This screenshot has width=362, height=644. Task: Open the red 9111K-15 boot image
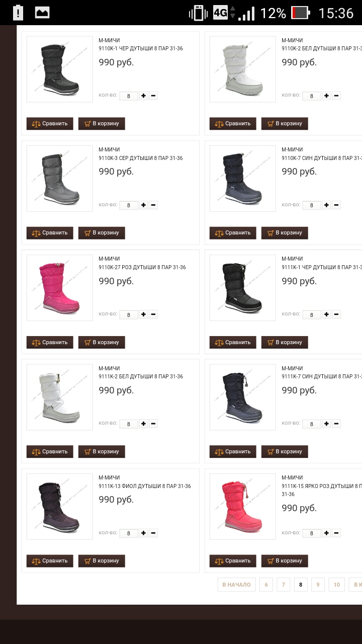242,507
